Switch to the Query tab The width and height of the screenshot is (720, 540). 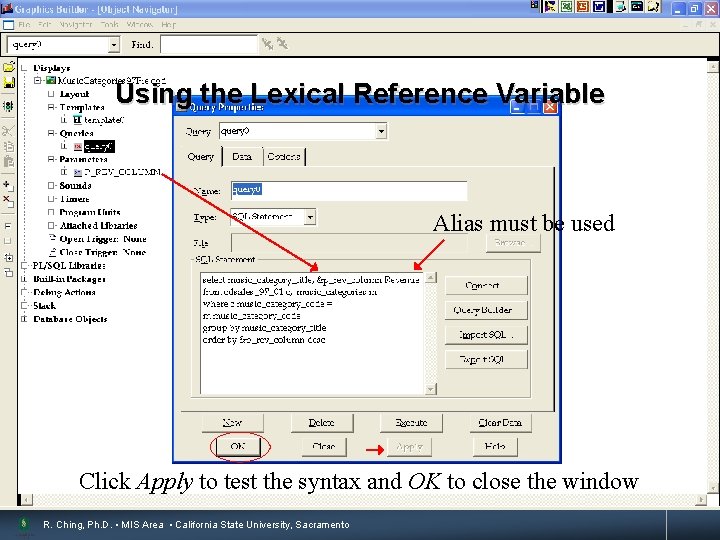coord(201,157)
